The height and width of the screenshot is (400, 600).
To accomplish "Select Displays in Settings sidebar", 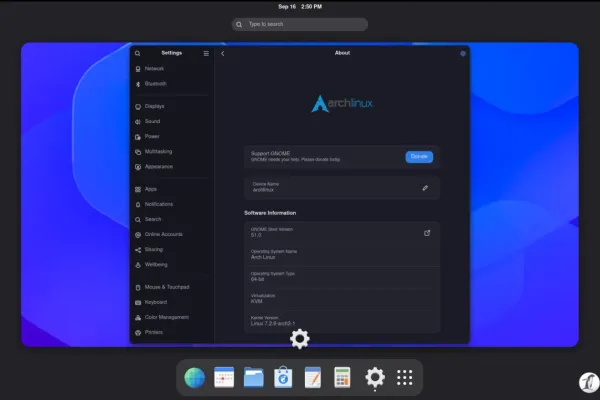I will point(171,106).
